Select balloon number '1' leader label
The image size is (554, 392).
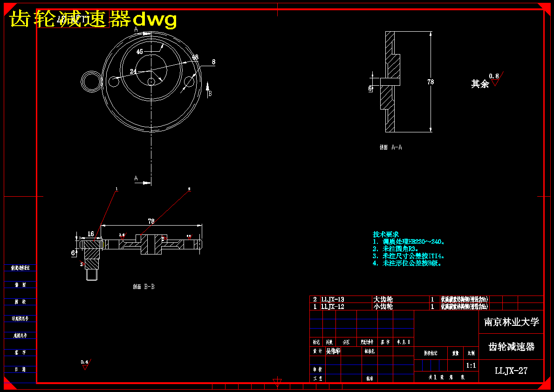pyautogui.click(x=116, y=189)
